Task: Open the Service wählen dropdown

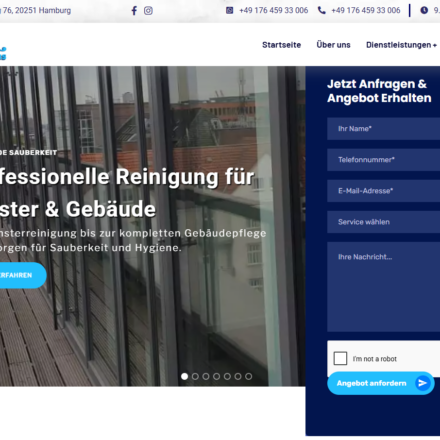Action: tap(383, 222)
